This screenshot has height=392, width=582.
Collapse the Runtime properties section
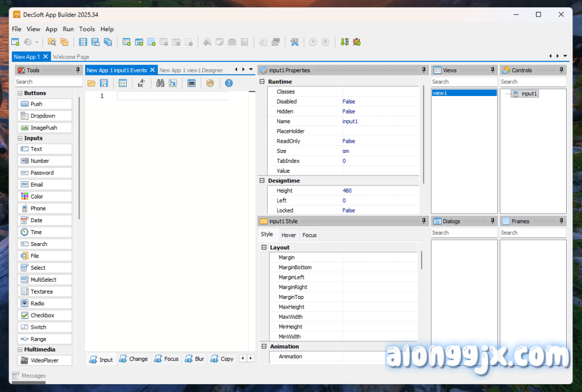262,82
